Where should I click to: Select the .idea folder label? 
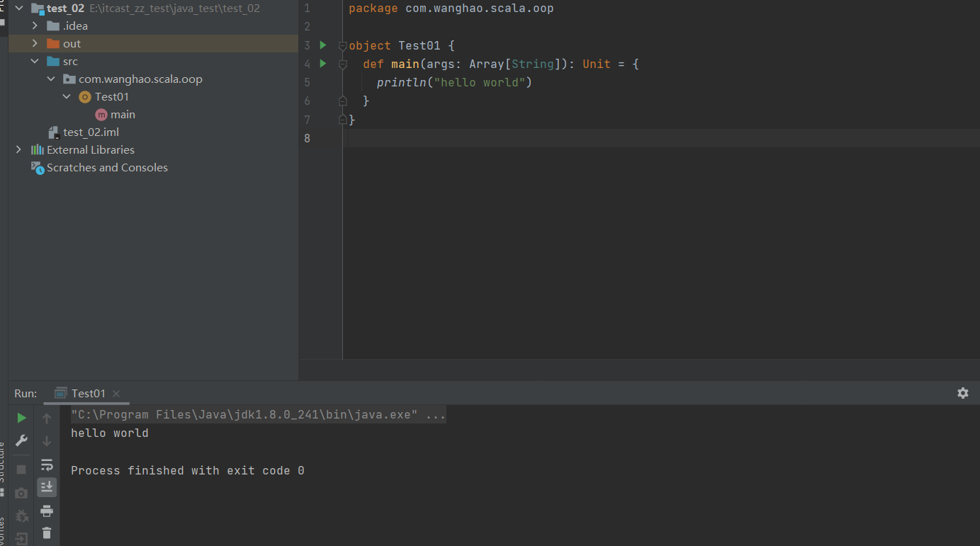tap(75, 26)
